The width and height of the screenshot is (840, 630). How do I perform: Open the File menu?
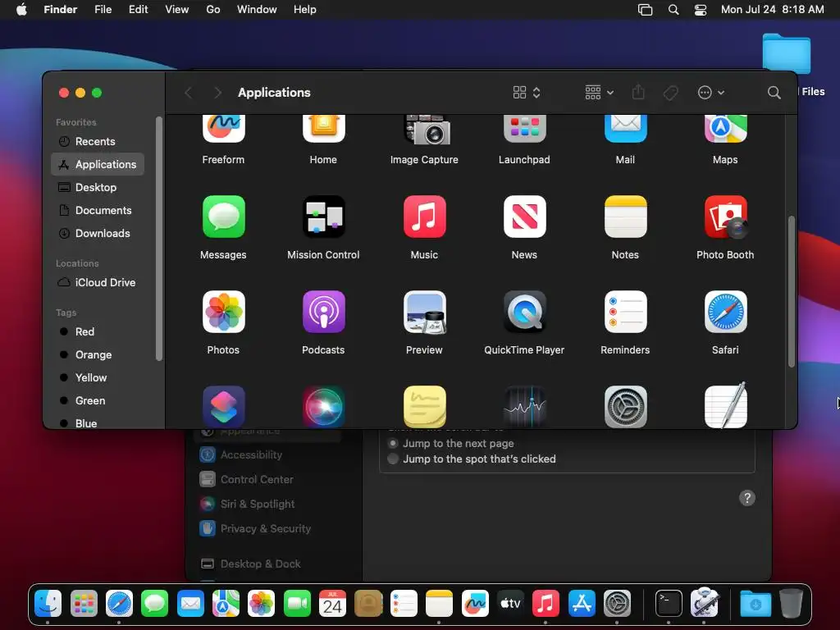(103, 10)
